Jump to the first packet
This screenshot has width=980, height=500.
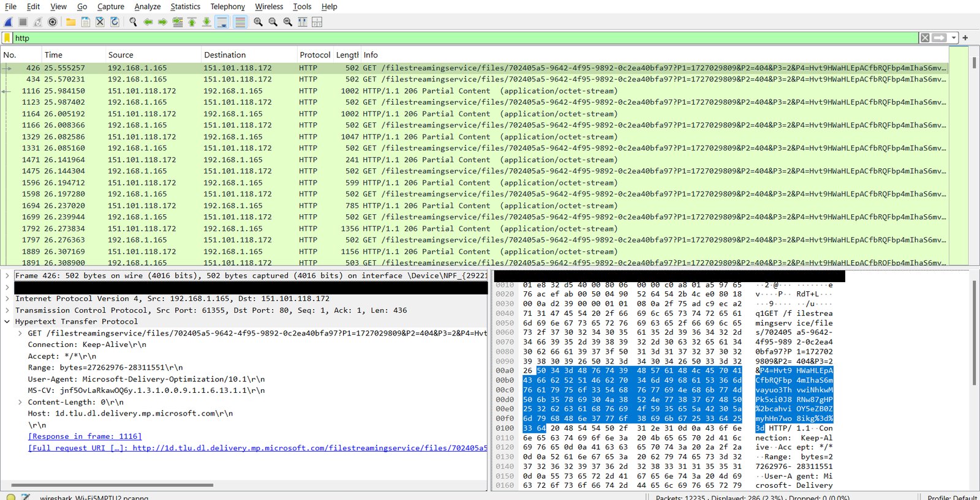(x=192, y=22)
